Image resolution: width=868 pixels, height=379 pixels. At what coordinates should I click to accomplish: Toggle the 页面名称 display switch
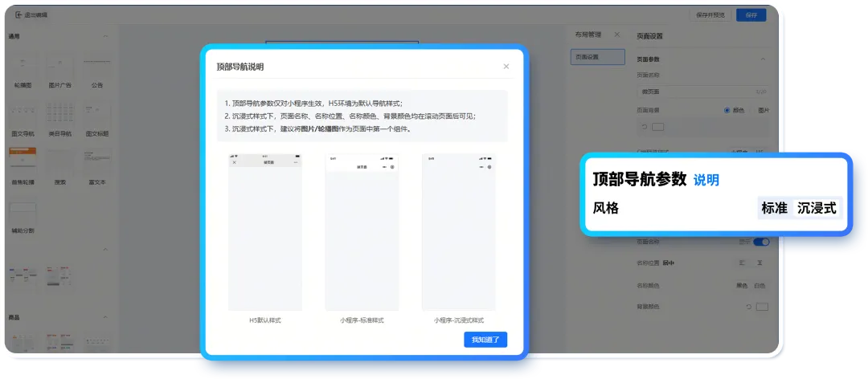point(760,242)
